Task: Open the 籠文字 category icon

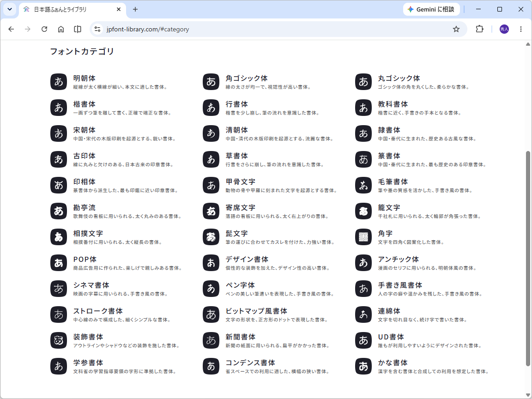Action: 363,211
